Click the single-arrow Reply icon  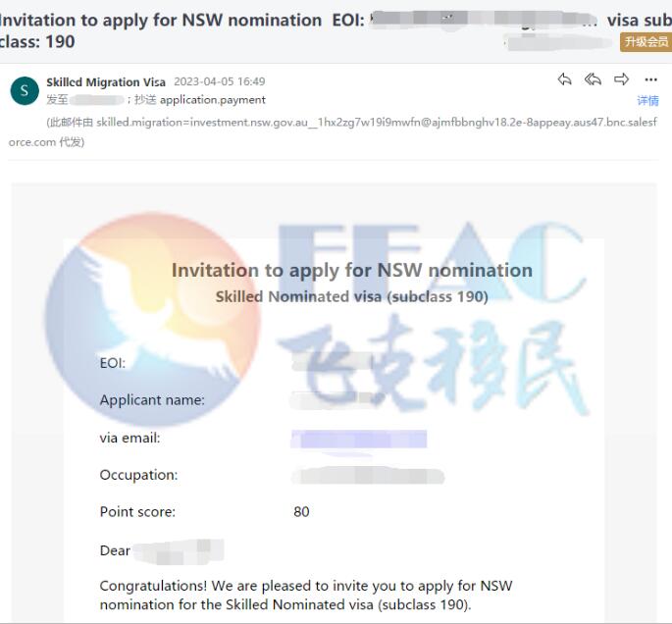tap(564, 79)
